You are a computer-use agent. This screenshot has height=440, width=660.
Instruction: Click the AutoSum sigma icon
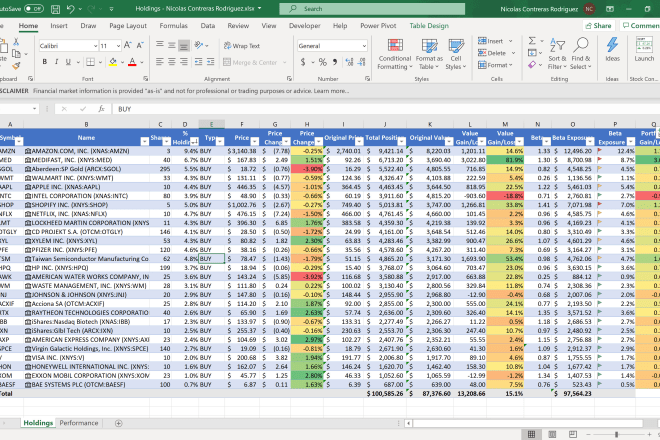point(532,41)
